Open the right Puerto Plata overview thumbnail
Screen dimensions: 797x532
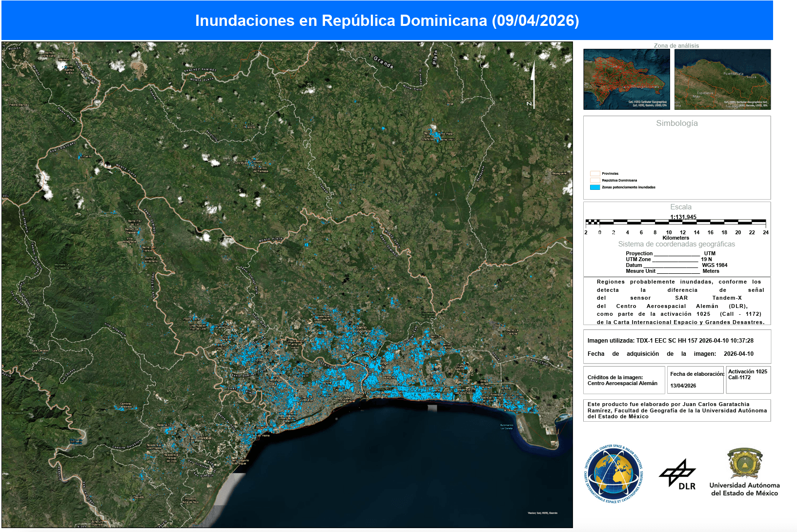tap(722, 79)
